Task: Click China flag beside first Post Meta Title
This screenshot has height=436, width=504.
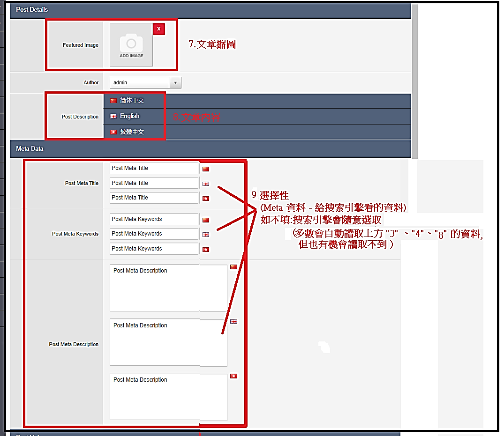Action: [x=206, y=169]
